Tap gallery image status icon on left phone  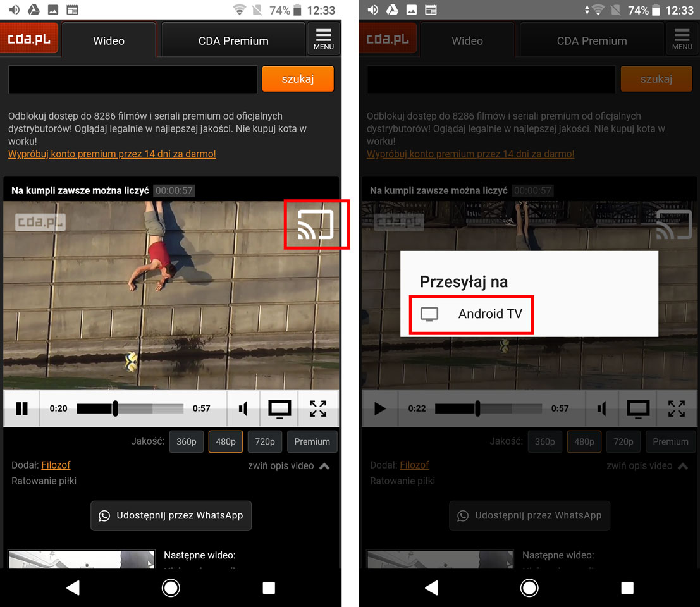(53, 9)
